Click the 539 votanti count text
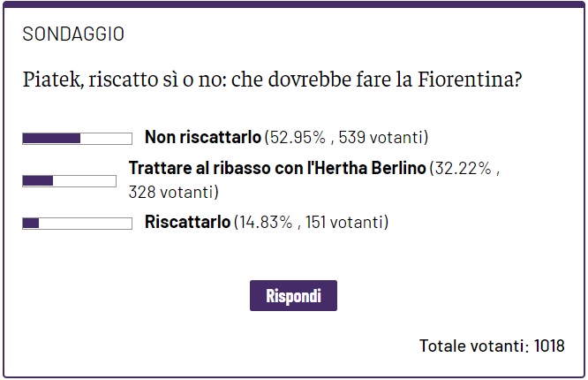 click(x=381, y=138)
